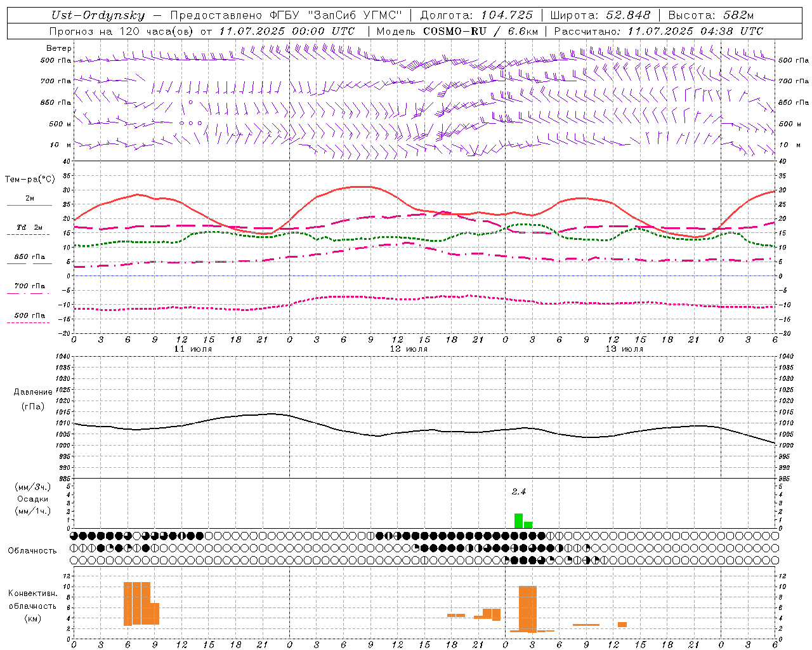Image resolution: width=812 pixels, height=650 pixels.
Task: Click the elevation text Высота: 582м
Action: click(711, 15)
